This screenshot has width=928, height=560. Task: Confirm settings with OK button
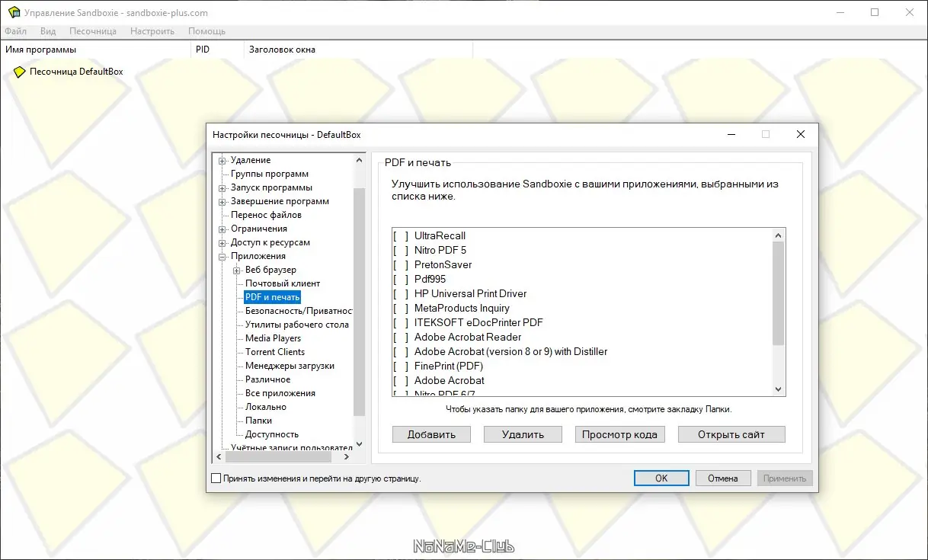[x=661, y=478]
